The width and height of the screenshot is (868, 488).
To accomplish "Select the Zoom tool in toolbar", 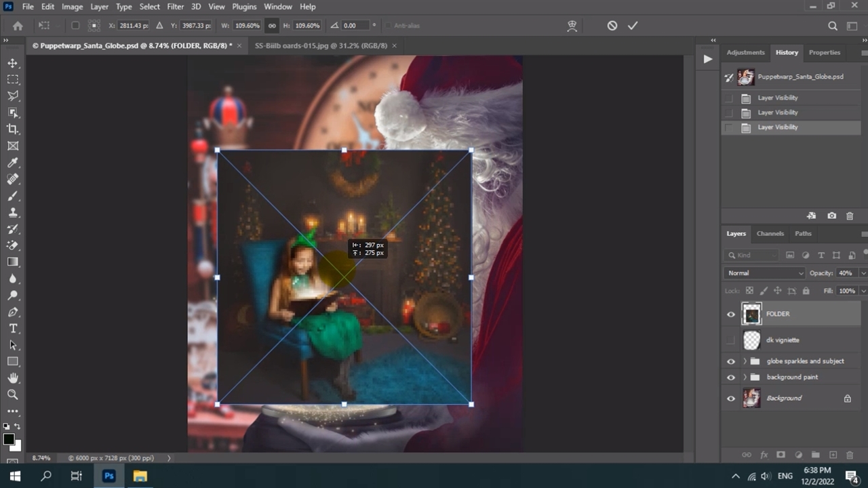I will (13, 394).
